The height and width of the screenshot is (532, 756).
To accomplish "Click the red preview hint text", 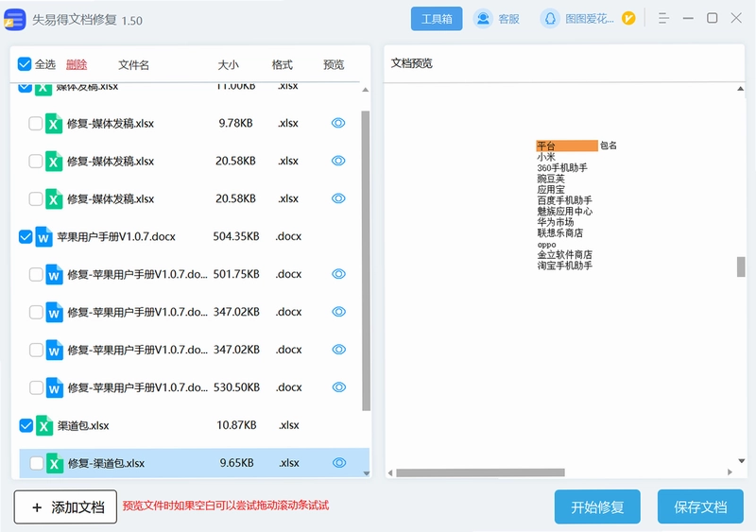I will pos(226,506).
